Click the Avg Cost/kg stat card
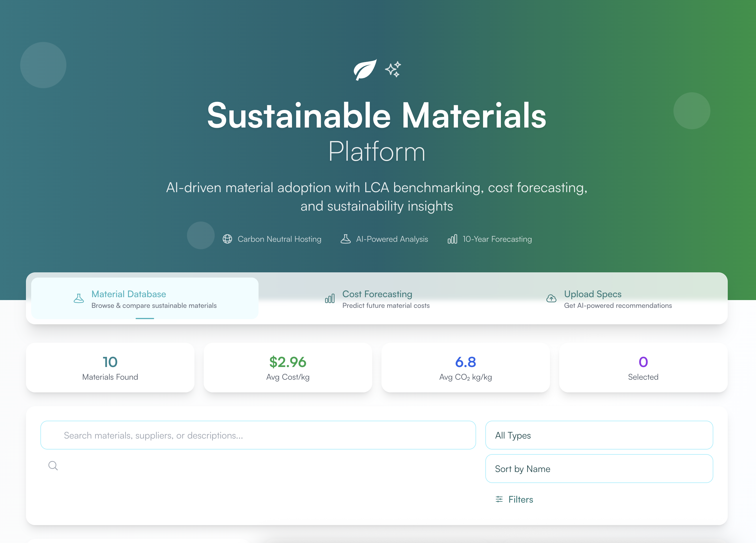Image resolution: width=756 pixels, height=543 pixels. [288, 368]
